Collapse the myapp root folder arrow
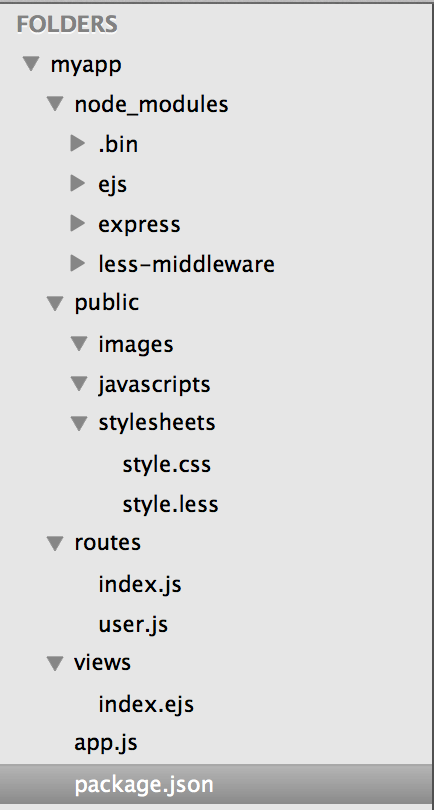This screenshot has width=434, height=810. pos(31,64)
